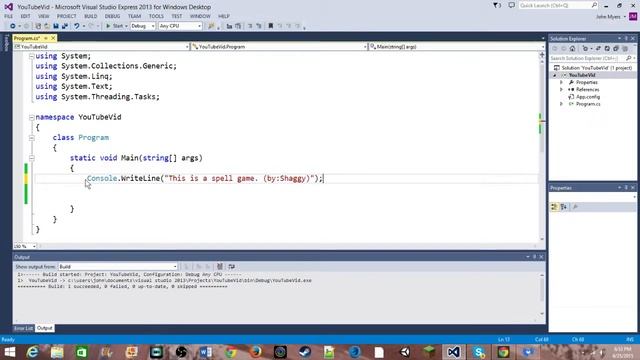Open the Debug configuration dropdown
Screen dimensions: 640x360
click(143, 26)
